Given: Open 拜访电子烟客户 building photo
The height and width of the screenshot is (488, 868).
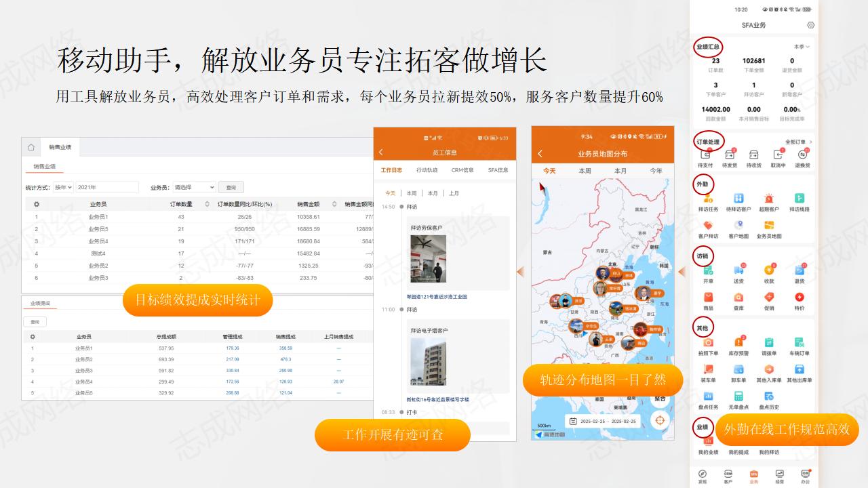Looking at the screenshot, I should 428,362.
